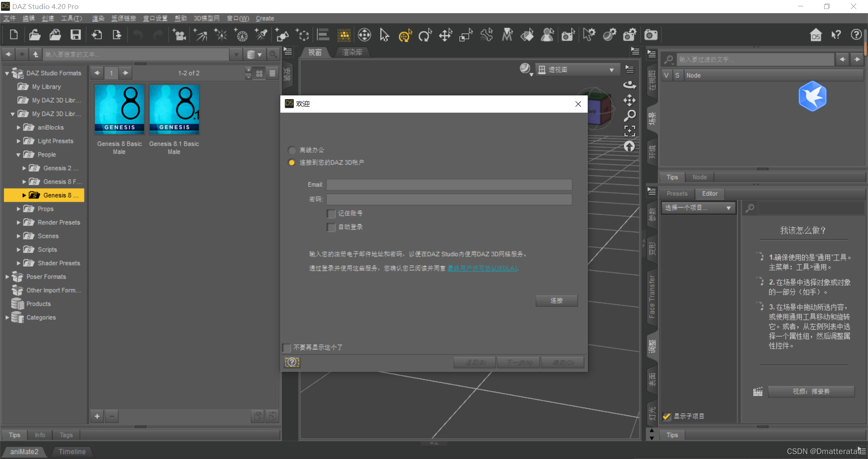The image size is (868, 459).
Task: Select the ActivePose bone tool
Action: coord(486,35)
